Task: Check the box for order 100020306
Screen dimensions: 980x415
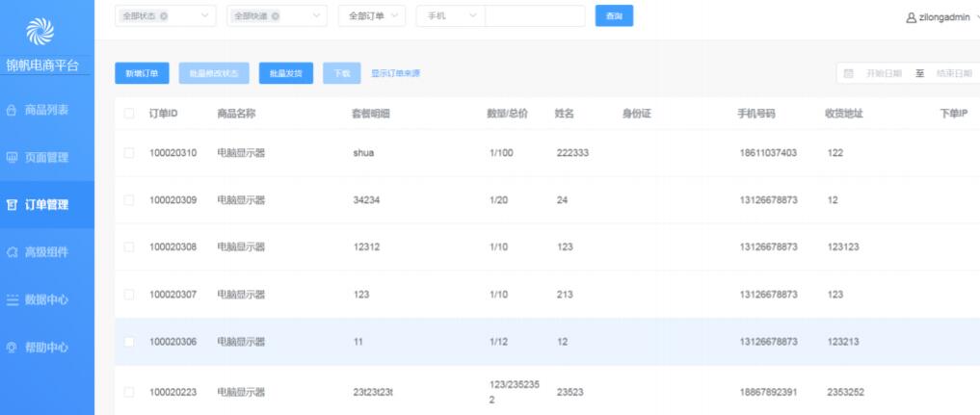Action: [129, 342]
